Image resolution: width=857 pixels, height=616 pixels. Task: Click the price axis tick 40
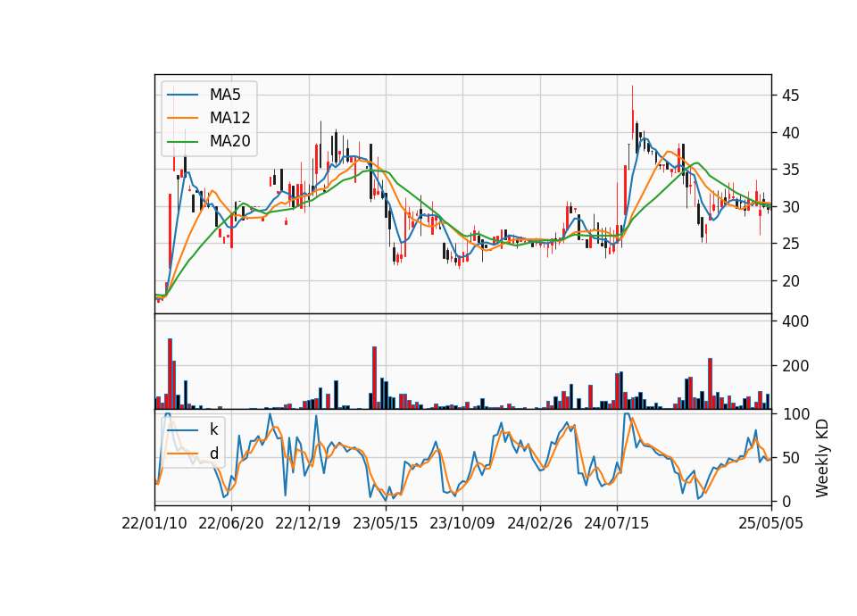point(790,133)
